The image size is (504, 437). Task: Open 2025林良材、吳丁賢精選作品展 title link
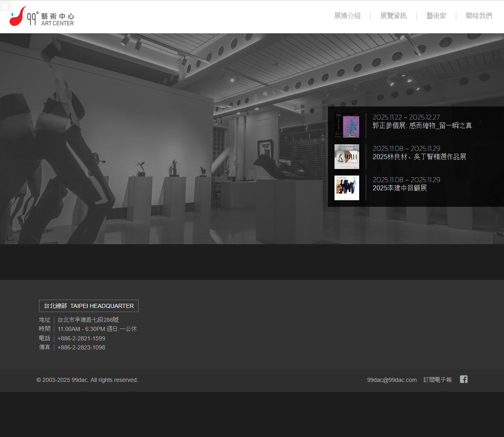pos(419,157)
